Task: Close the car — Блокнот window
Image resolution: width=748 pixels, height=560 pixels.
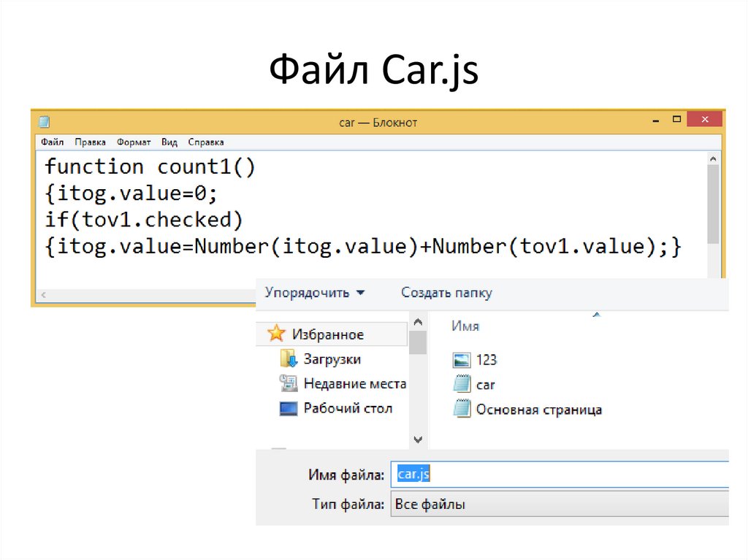Action: [x=705, y=119]
